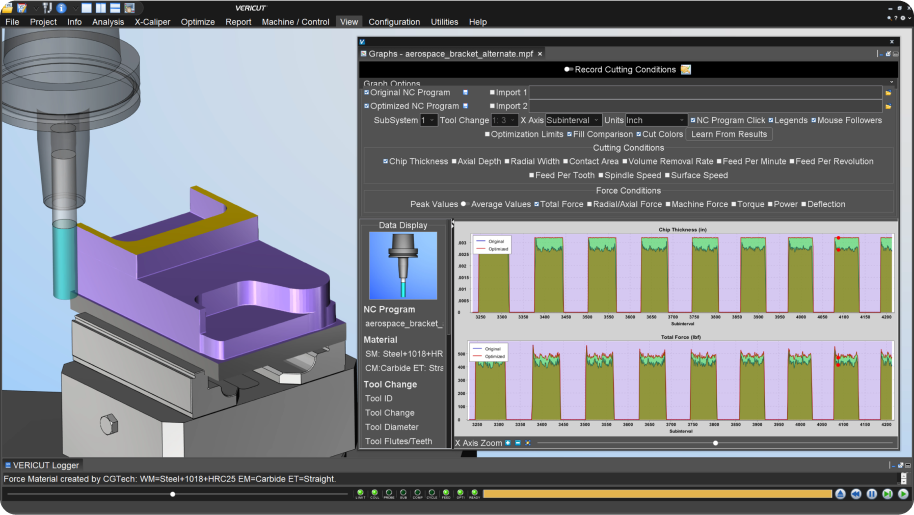Open the Optimize menu
The height and width of the screenshot is (515, 914).
point(197,21)
